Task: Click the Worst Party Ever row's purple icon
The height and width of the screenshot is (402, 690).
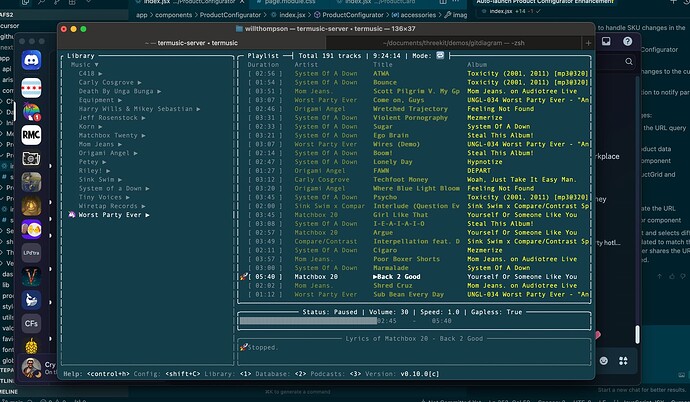Action: [x=72, y=215]
